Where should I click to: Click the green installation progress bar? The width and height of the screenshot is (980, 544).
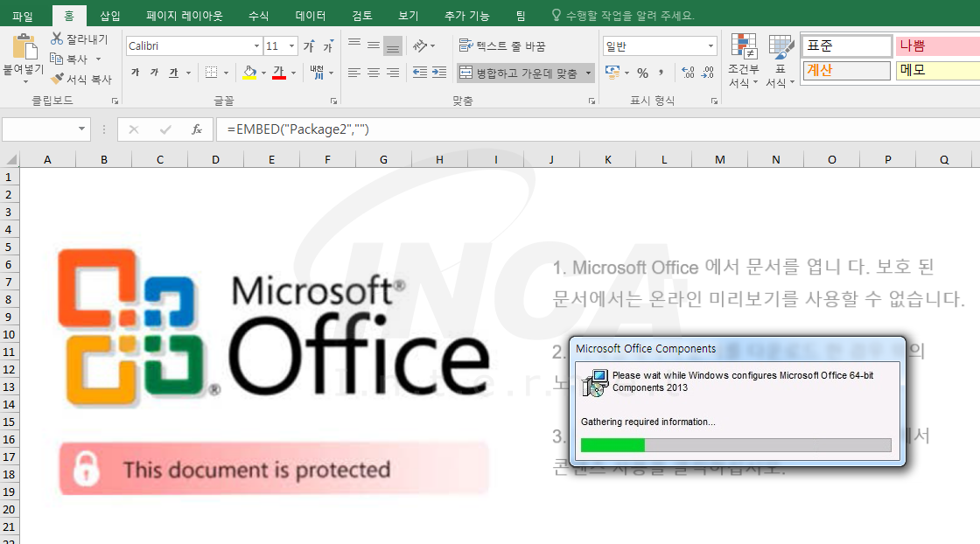(x=612, y=444)
